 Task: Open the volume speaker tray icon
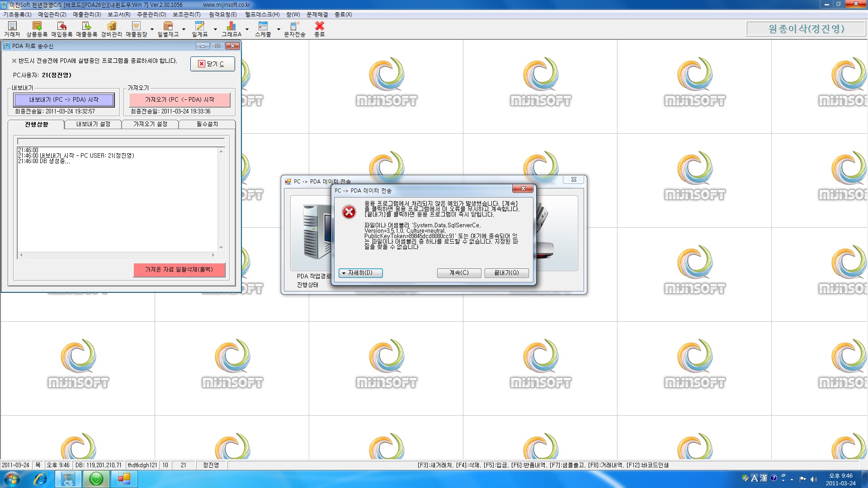pyautogui.click(x=814, y=479)
